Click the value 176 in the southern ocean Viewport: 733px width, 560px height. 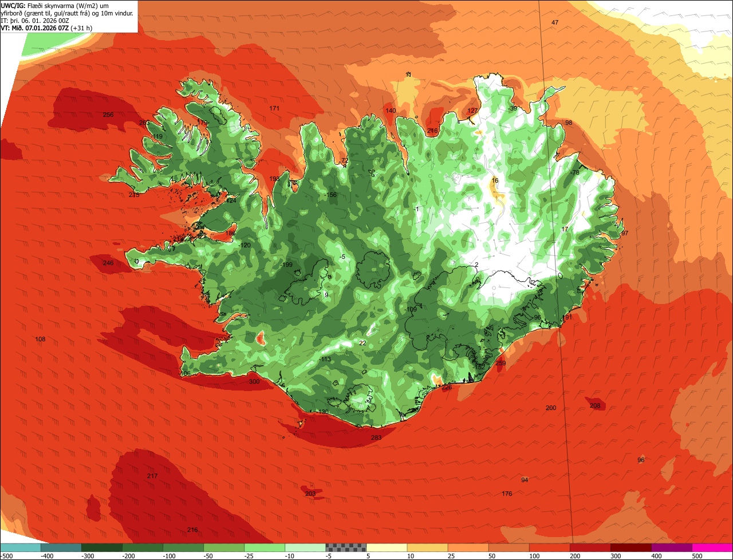[507, 494]
